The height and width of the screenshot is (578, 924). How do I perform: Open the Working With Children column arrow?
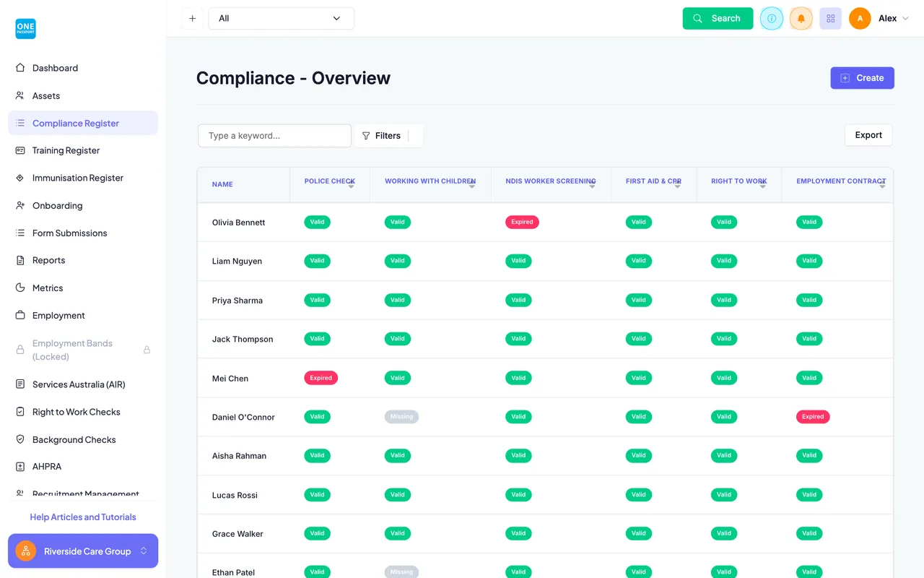[472, 186]
